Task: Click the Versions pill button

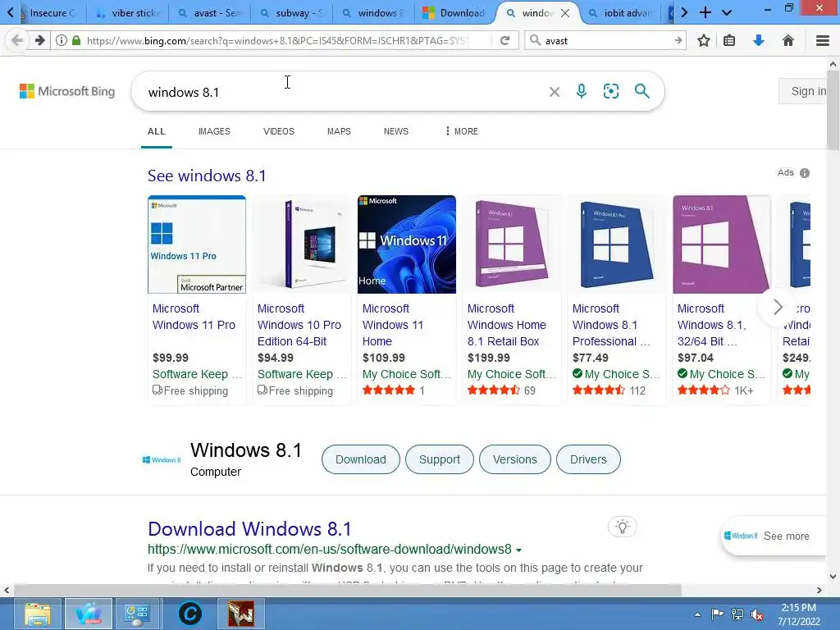Action: click(515, 459)
